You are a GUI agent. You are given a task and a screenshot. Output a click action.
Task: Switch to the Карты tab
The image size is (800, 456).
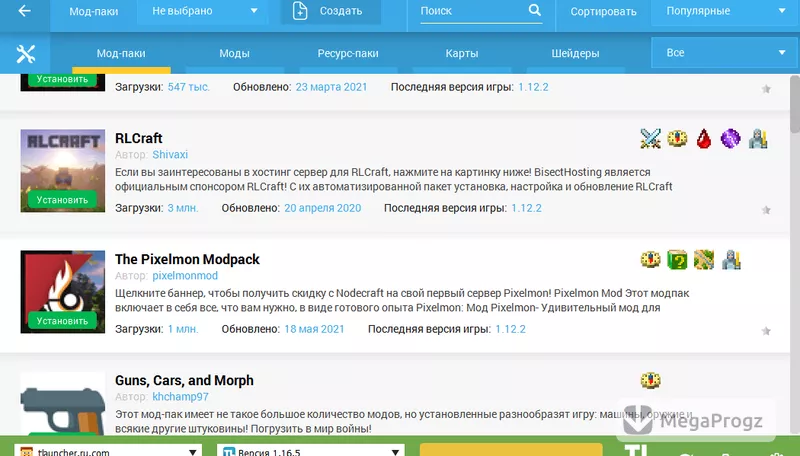pyautogui.click(x=462, y=54)
